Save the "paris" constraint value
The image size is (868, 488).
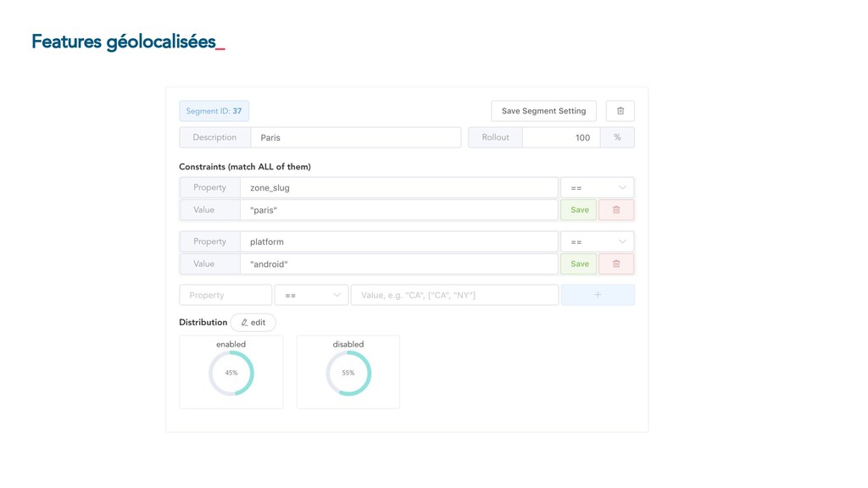(579, 210)
